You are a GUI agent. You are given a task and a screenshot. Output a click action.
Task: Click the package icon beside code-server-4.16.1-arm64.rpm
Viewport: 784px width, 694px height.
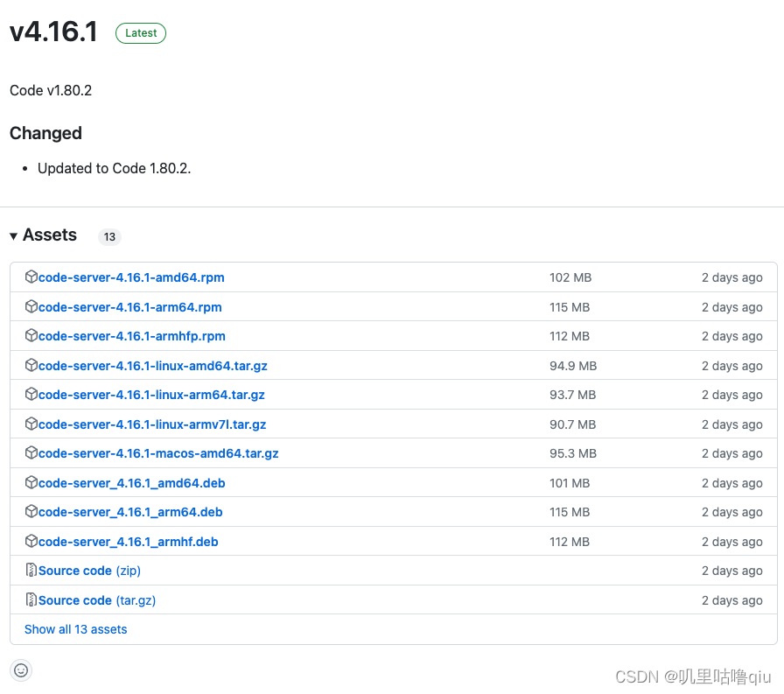pyautogui.click(x=31, y=306)
